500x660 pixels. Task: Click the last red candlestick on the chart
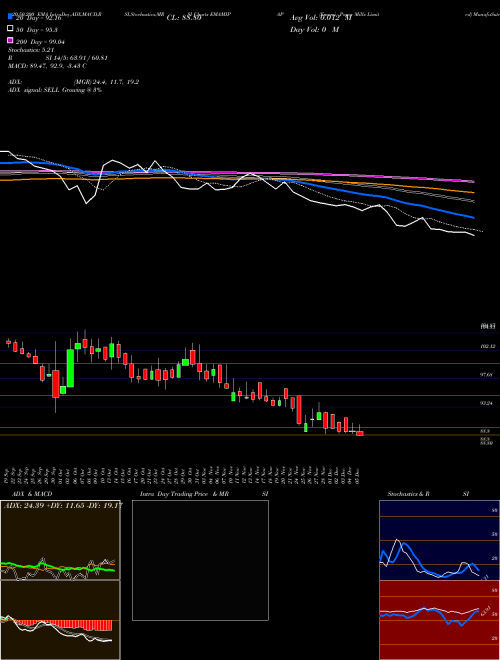359,433
